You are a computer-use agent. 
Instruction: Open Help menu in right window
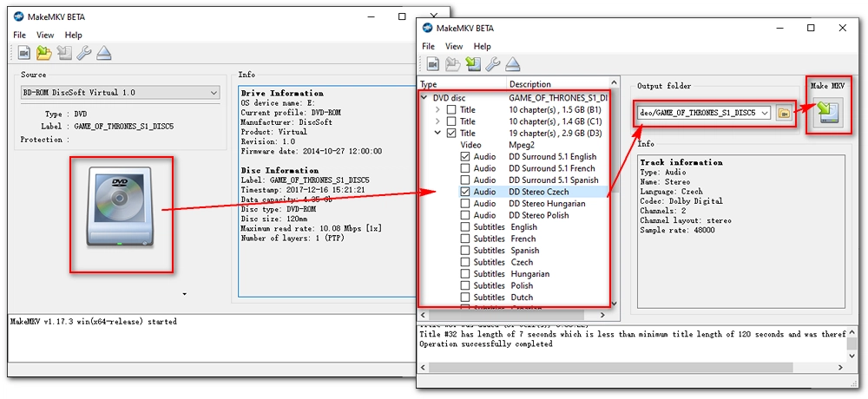coord(482,47)
